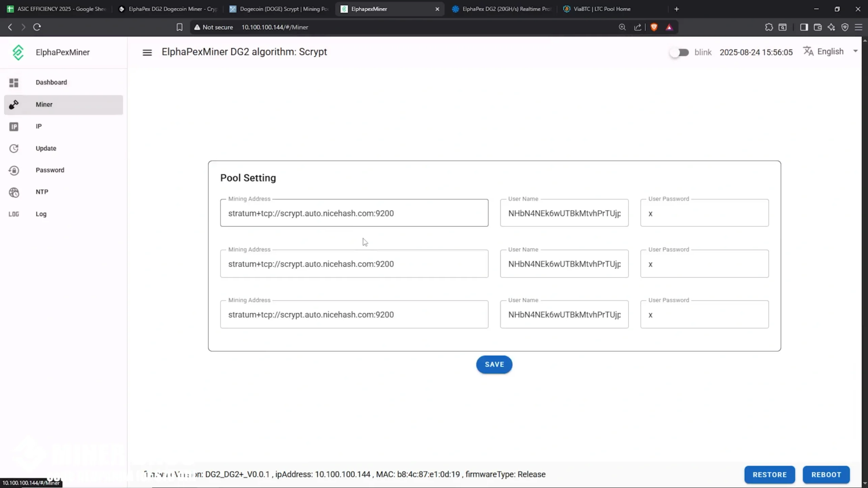Click the Pool Setting heading

(248, 178)
